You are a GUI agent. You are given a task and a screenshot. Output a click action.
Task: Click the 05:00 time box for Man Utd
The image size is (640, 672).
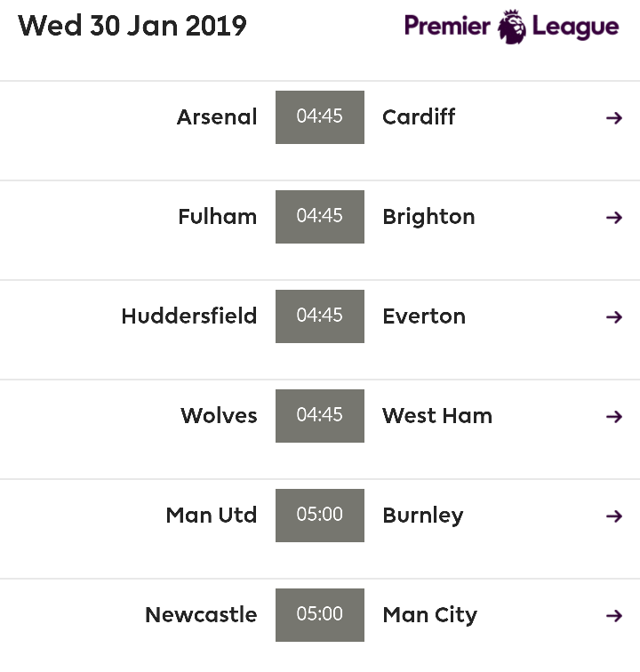click(320, 516)
